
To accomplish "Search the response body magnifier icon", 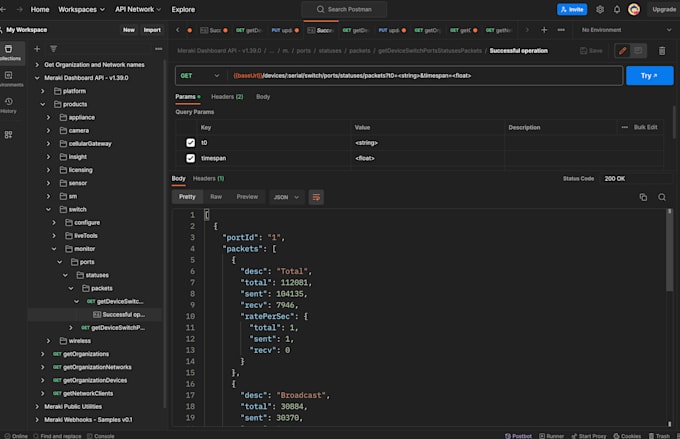I will point(662,197).
